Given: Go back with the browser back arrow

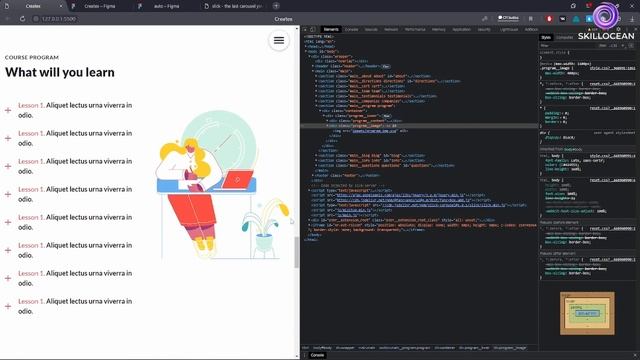Looking at the screenshot, I should 7,19.
